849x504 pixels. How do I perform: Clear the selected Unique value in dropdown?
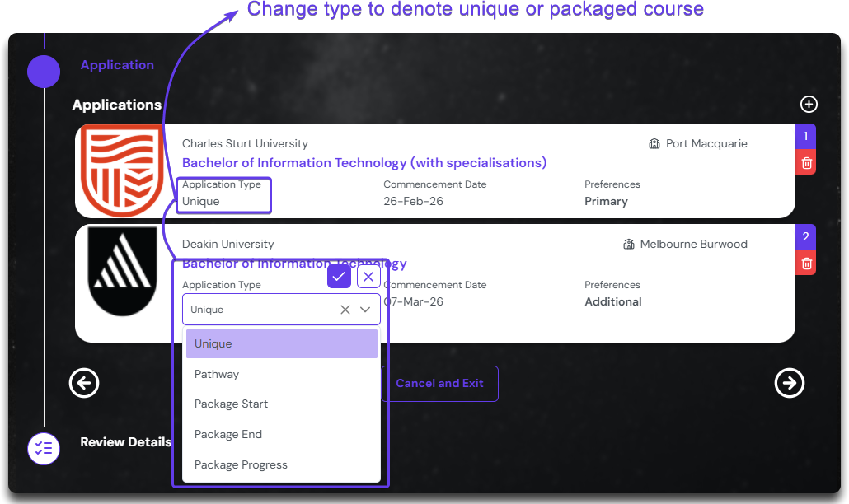point(345,310)
